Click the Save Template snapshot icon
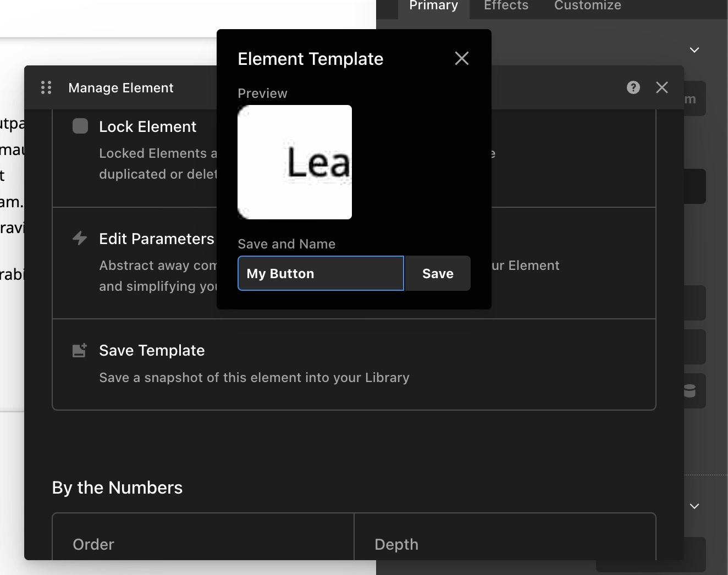Screen dimensions: 728x575 click(x=80, y=350)
